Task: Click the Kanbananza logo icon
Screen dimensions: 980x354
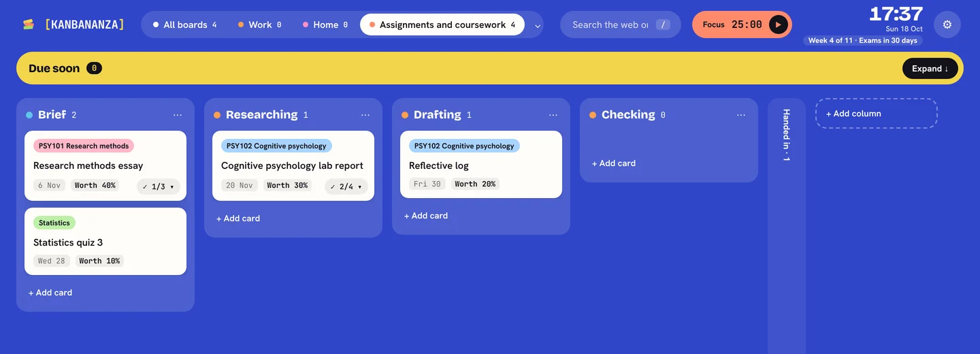Action: click(x=28, y=25)
